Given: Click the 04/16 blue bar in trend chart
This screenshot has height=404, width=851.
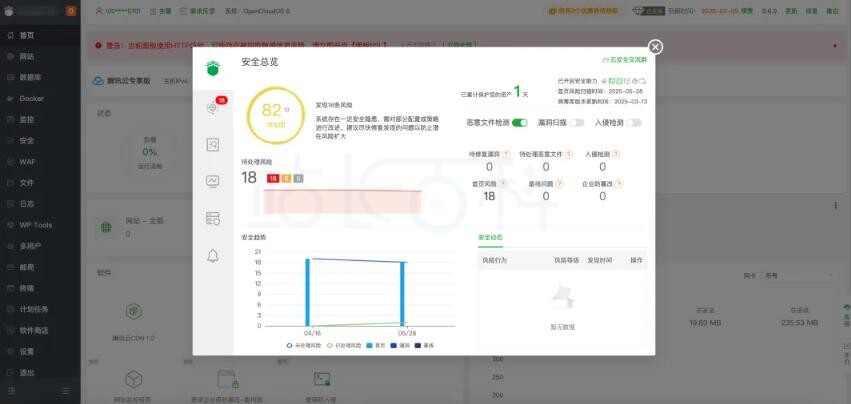Looking at the screenshot, I should [307, 292].
